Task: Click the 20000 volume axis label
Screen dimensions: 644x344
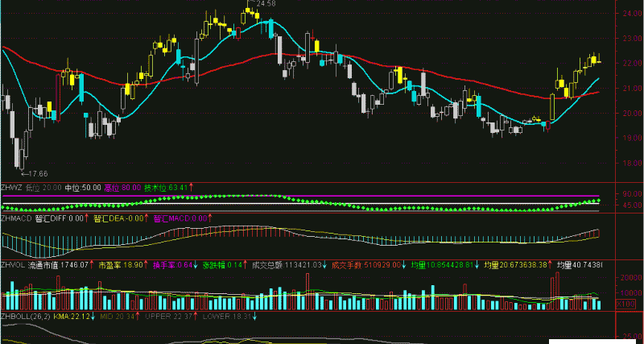Action: pyautogui.click(x=630, y=278)
